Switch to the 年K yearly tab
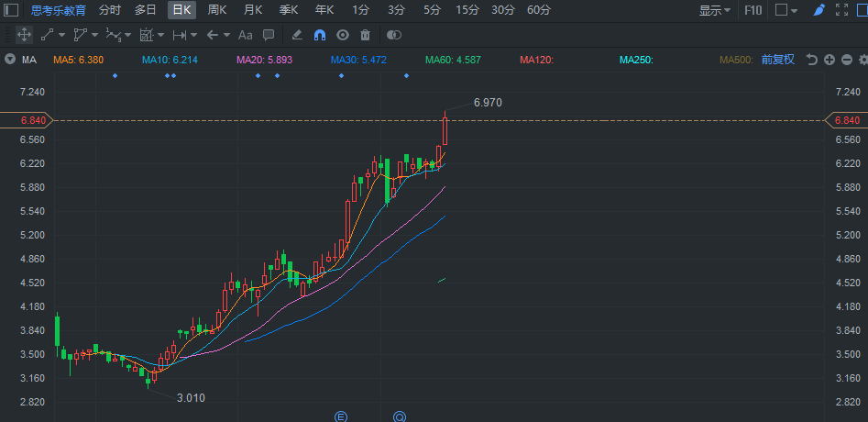Viewport: 868px width, 422px height. [324, 9]
